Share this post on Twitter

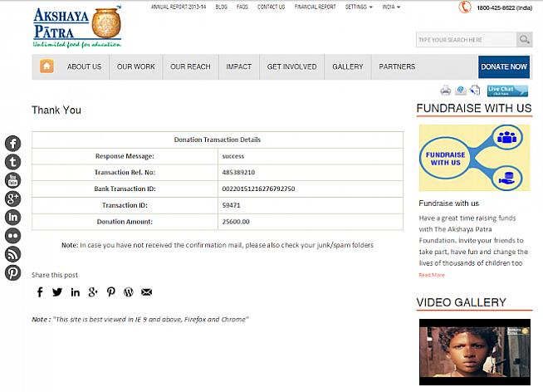pos(57,292)
